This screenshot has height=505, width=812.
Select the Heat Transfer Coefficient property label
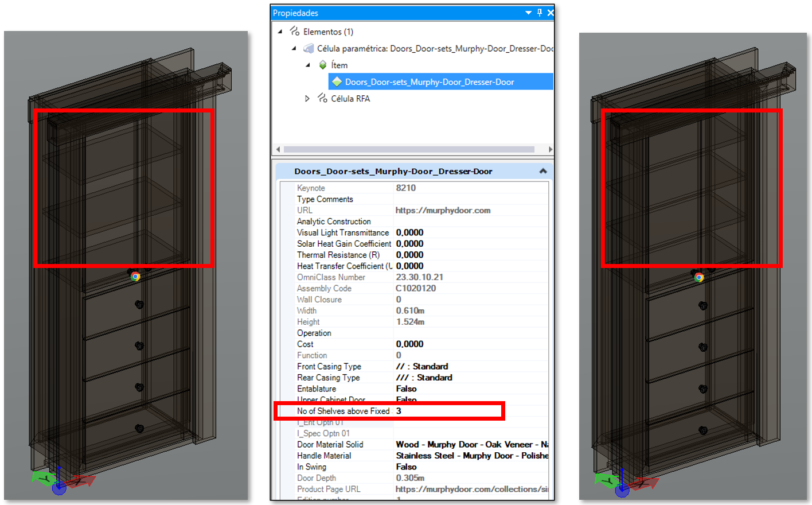pyautogui.click(x=345, y=266)
